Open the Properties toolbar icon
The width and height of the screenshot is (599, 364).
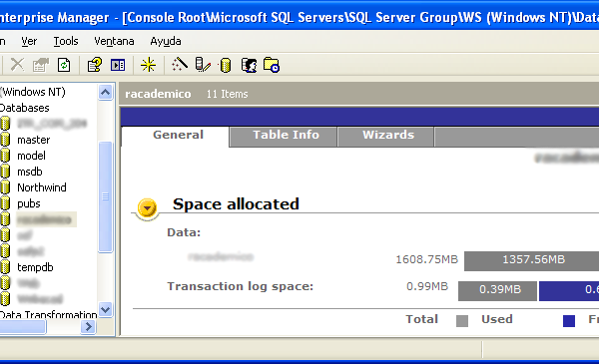tap(41, 65)
